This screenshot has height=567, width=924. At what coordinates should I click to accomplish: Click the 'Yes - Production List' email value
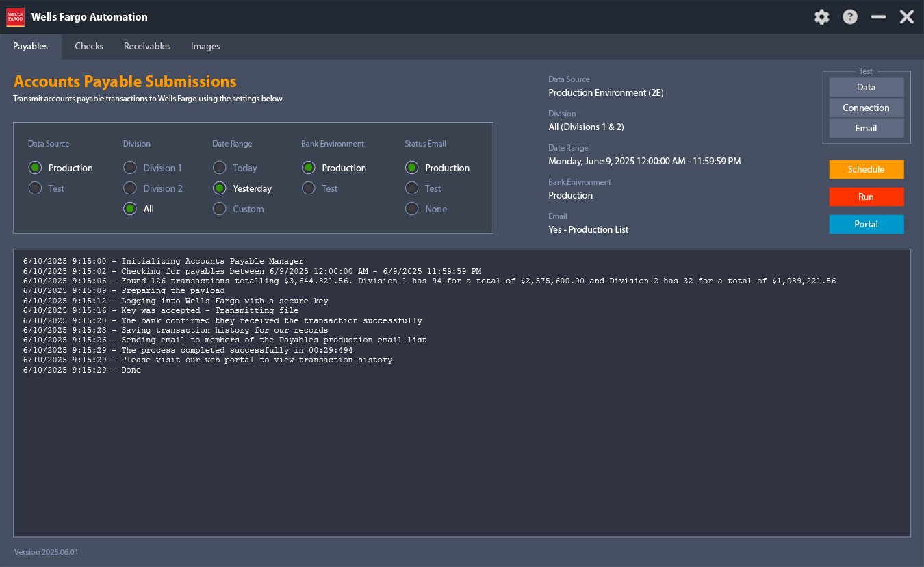pos(589,229)
